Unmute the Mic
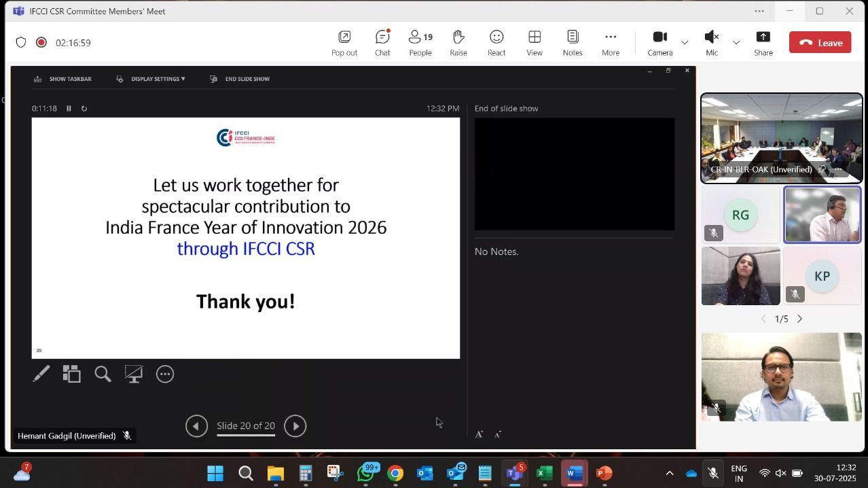This screenshot has width=868, height=488. coord(711,43)
